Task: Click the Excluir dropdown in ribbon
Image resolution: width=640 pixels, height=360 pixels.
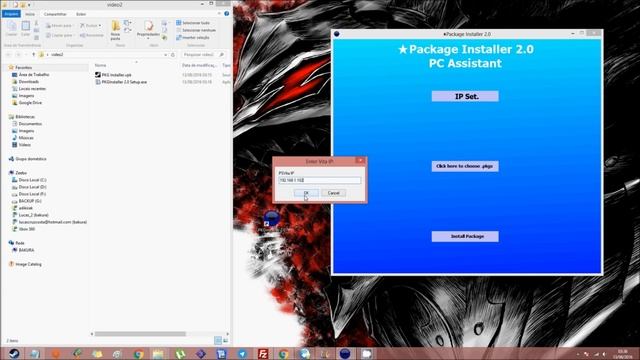Action: click(90, 26)
